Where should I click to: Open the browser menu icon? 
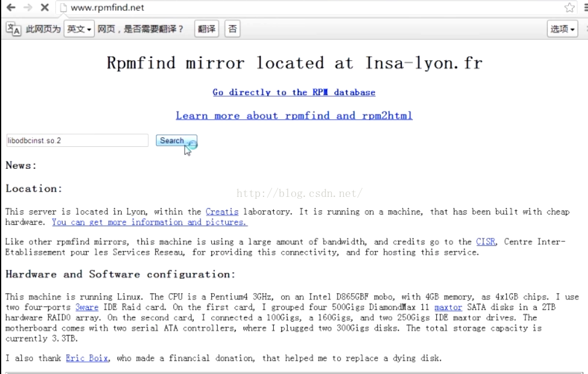(x=586, y=7)
